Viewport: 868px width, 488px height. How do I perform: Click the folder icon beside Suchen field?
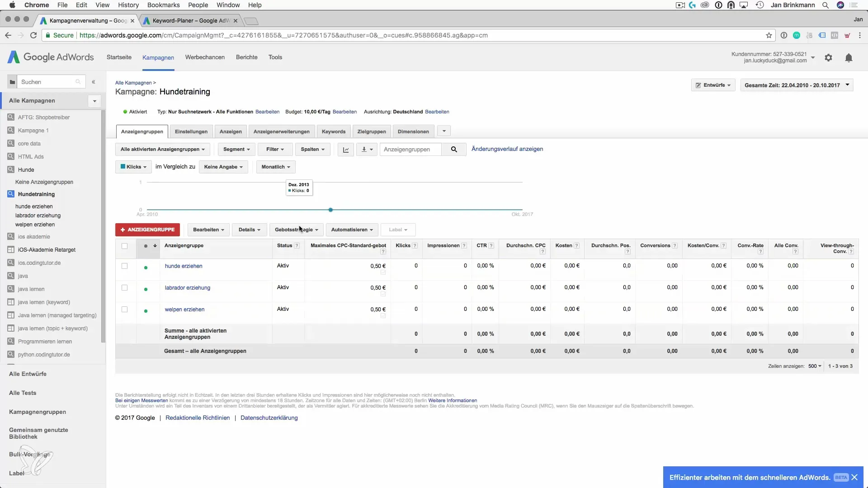pyautogui.click(x=12, y=82)
